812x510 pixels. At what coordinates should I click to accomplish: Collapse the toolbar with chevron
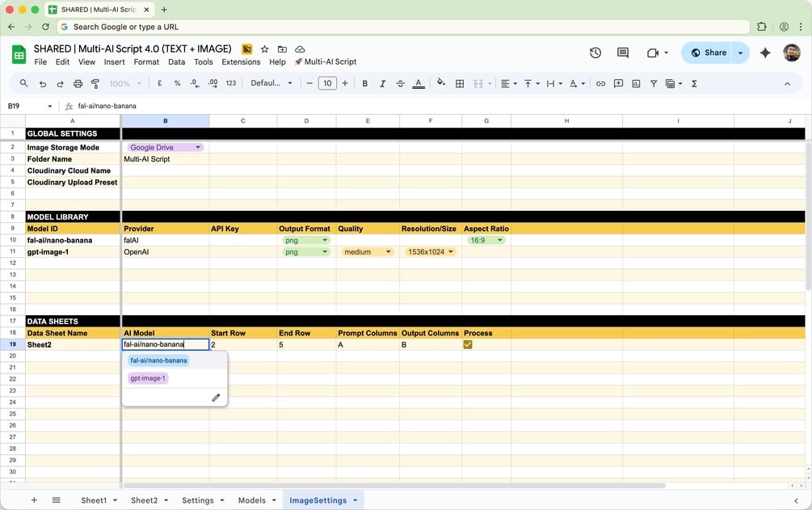coord(787,83)
